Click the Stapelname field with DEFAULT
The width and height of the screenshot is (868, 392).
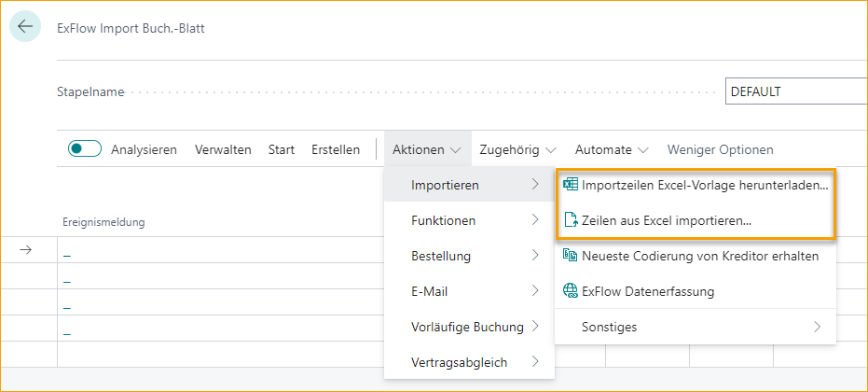tap(796, 91)
